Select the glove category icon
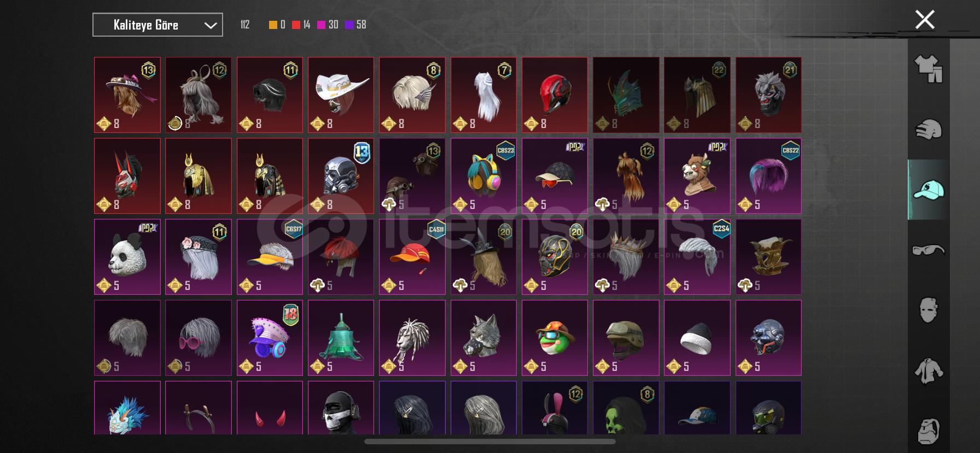The width and height of the screenshot is (980, 453). pos(929,130)
